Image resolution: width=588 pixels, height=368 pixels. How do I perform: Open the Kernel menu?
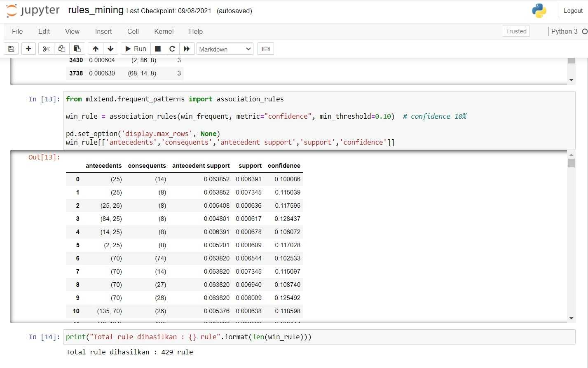click(164, 31)
